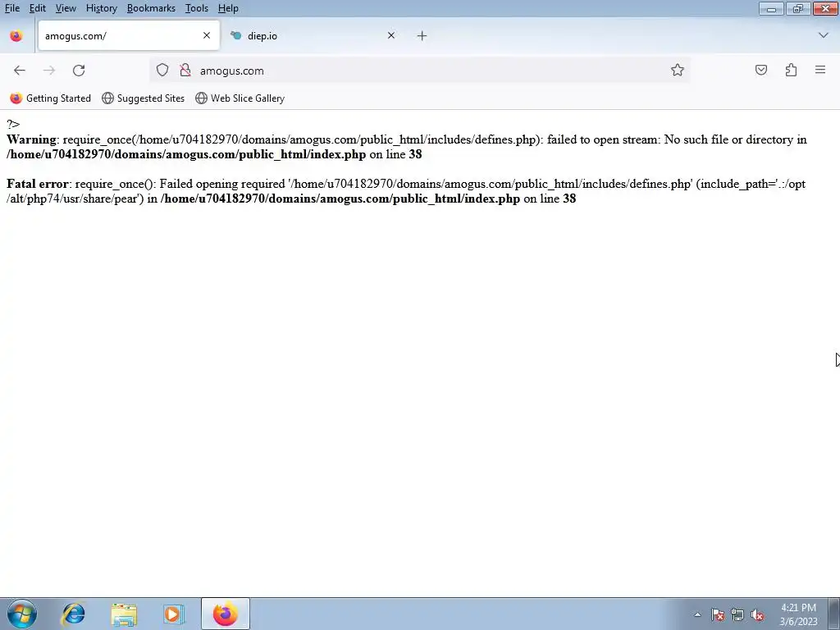Viewport: 840px width, 630px height.
Task: Click the forward navigation arrow
Action: (x=48, y=71)
